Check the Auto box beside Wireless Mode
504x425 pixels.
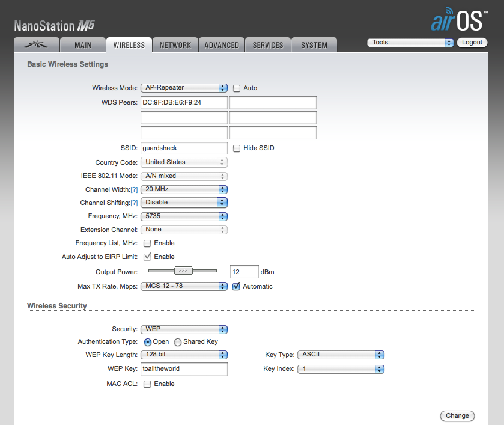coord(237,88)
